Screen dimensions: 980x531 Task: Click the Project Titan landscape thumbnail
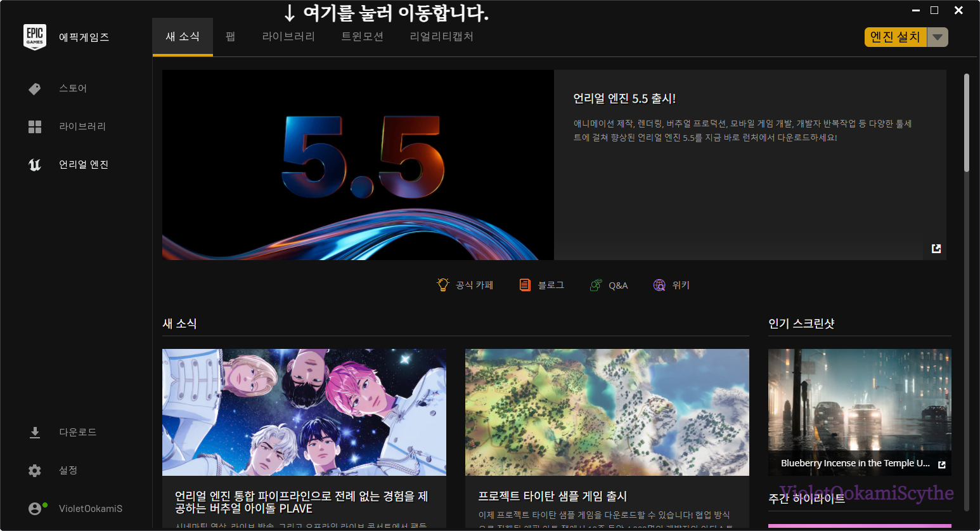[x=607, y=412]
